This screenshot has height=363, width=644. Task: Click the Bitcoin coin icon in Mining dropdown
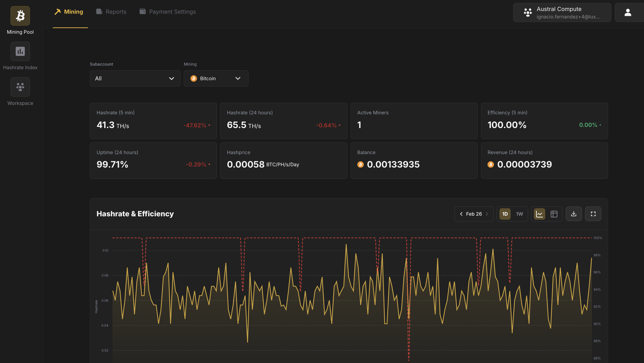(194, 78)
